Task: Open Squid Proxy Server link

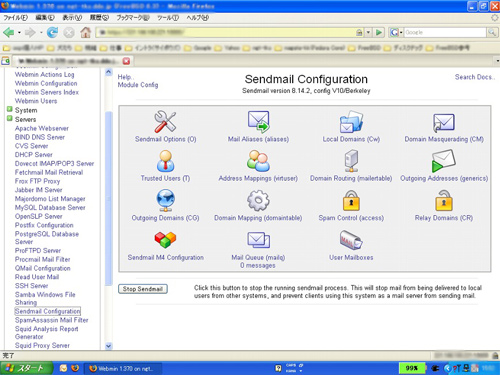Action: point(42,345)
